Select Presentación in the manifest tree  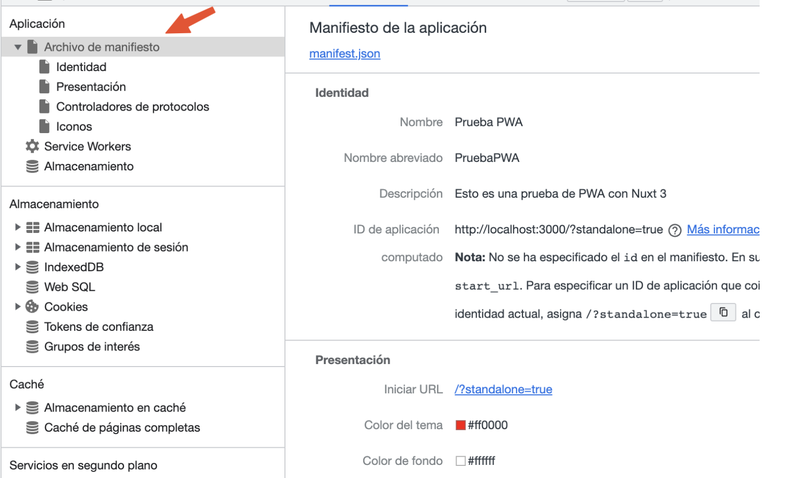[91, 87]
